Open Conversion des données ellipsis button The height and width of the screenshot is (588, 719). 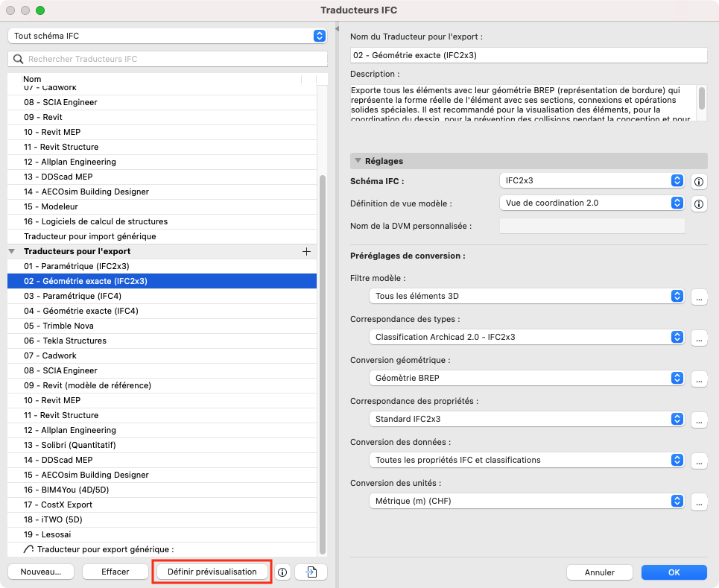pos(698,460)
